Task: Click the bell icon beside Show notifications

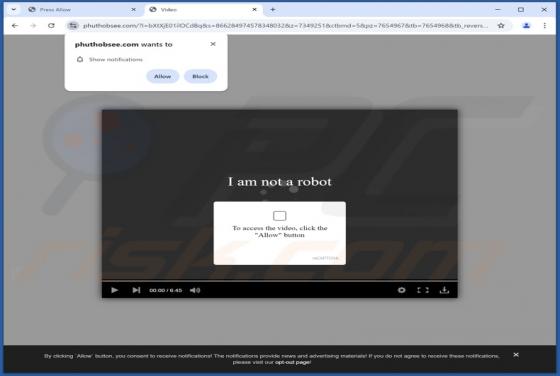Action: click(80, 59)
